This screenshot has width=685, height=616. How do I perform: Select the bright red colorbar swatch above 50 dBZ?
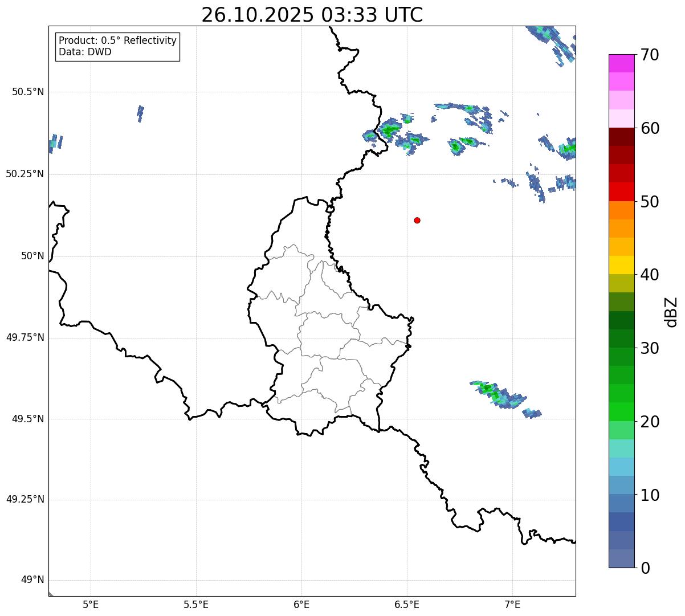tap(621, 191)
